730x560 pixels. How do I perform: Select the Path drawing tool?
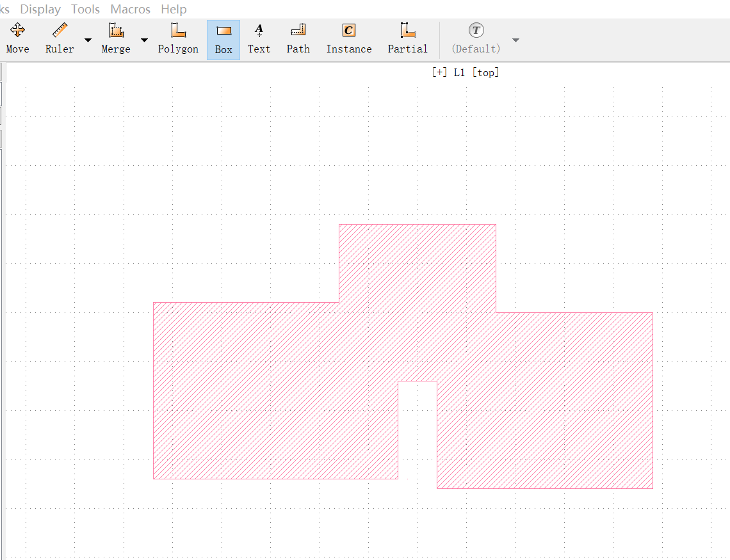coord(298,40)
